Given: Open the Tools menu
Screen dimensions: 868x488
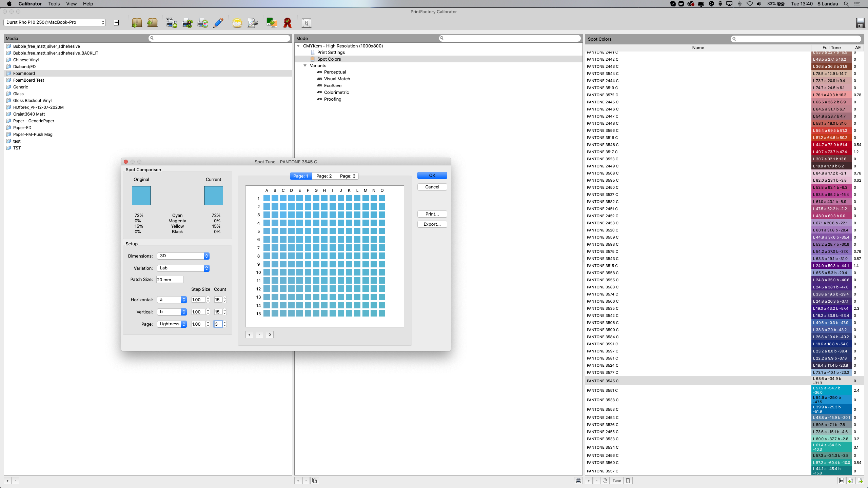Looking at the screenshot, I should coord(54,4).
